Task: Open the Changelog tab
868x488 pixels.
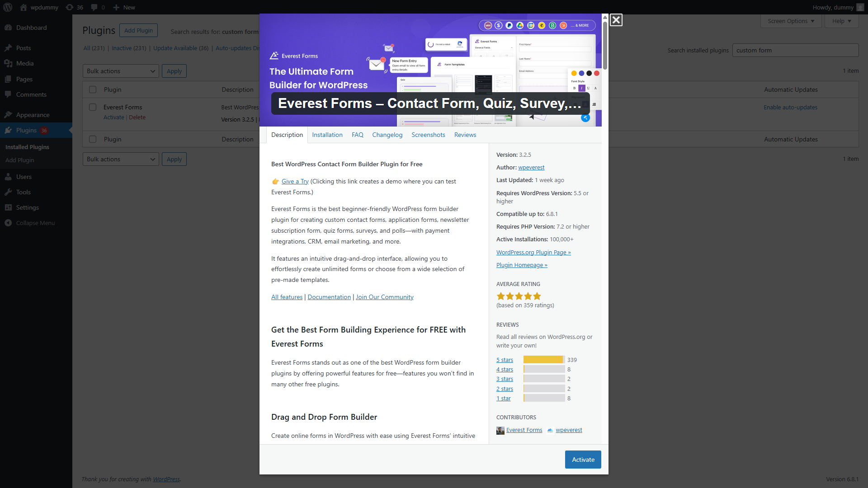Action: (387, 135)
